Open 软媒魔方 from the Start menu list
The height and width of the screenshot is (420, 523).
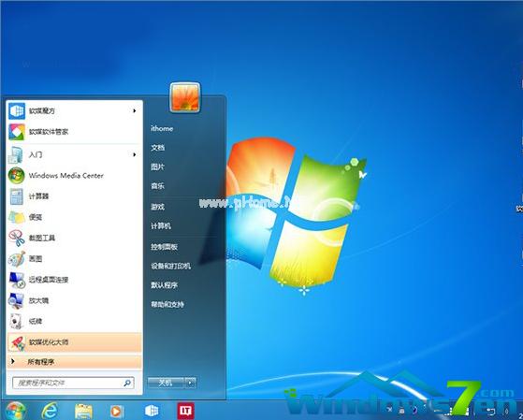pyautogui.click(x=74, y=110)
